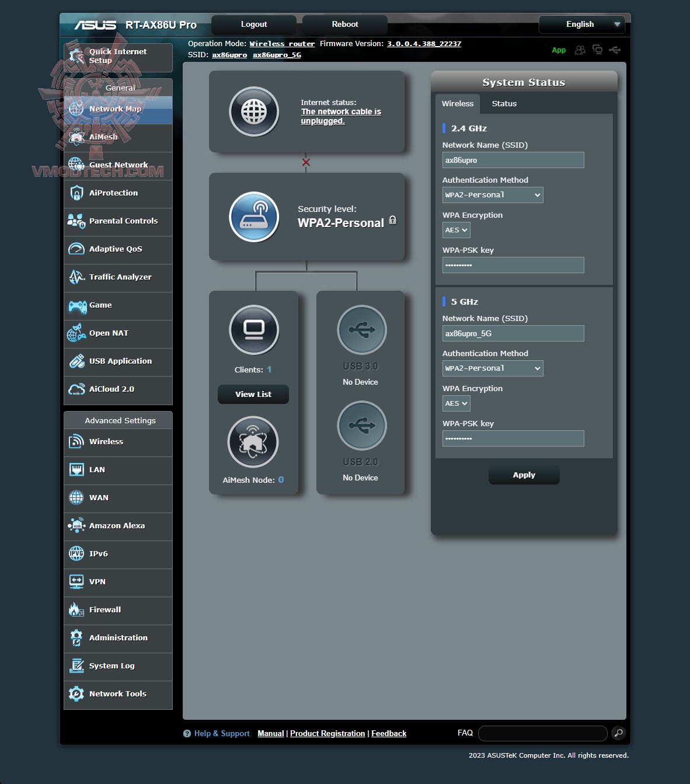The width and height of the screenshot is (690, 784).
Task: Open WAN advanced settings
Action: [118, 498]
